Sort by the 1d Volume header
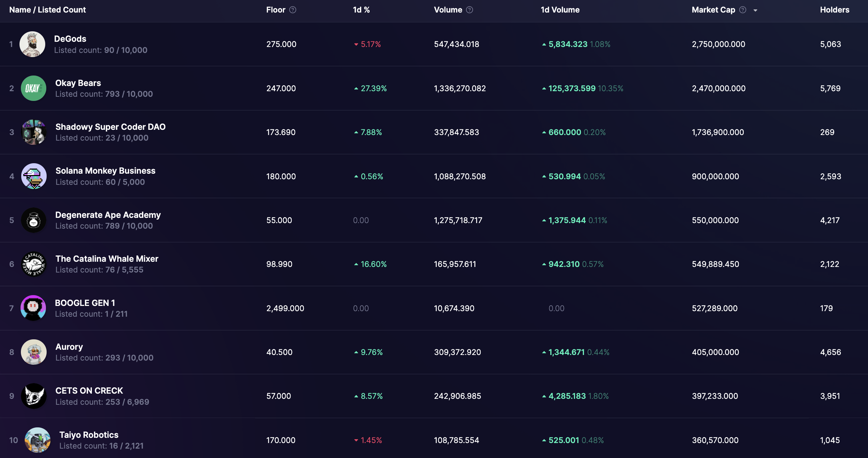 (560, 10)
